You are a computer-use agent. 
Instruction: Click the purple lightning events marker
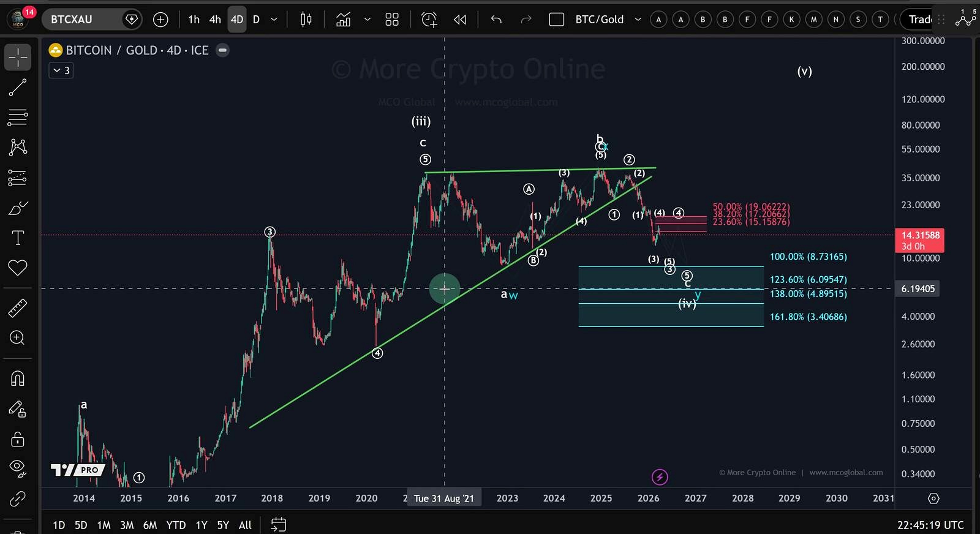(660, 476)
